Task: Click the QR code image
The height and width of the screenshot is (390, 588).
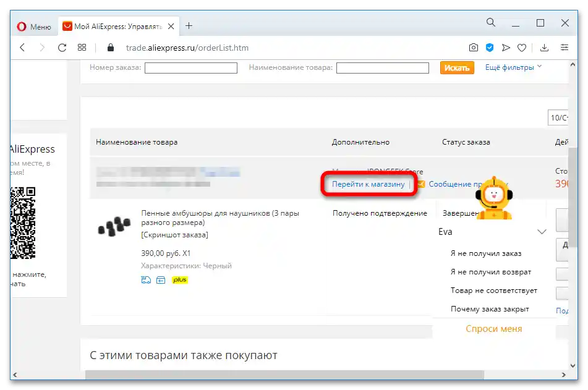Action: tap(23, 223)
